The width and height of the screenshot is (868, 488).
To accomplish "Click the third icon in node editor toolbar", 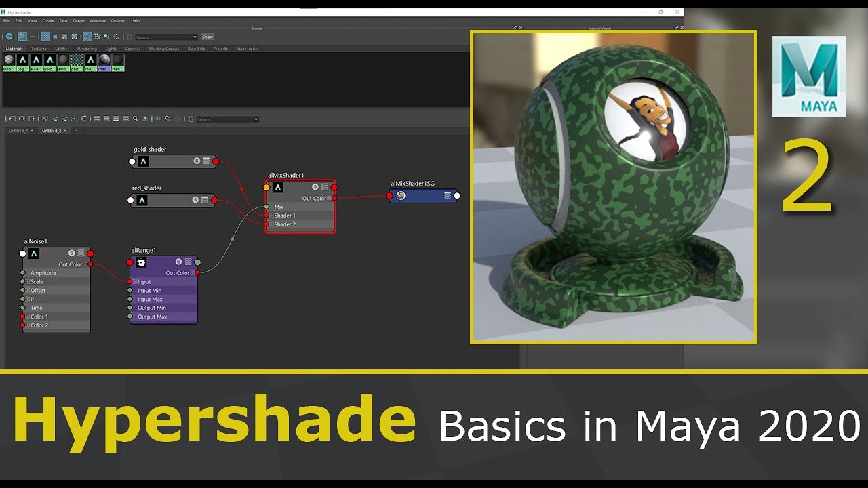I will 32,119.
